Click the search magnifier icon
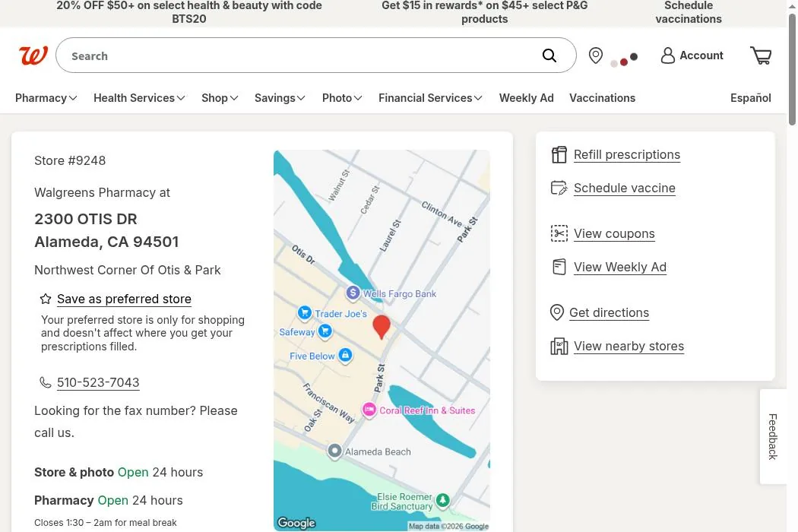Screen dimensions: 798x532 549,55
